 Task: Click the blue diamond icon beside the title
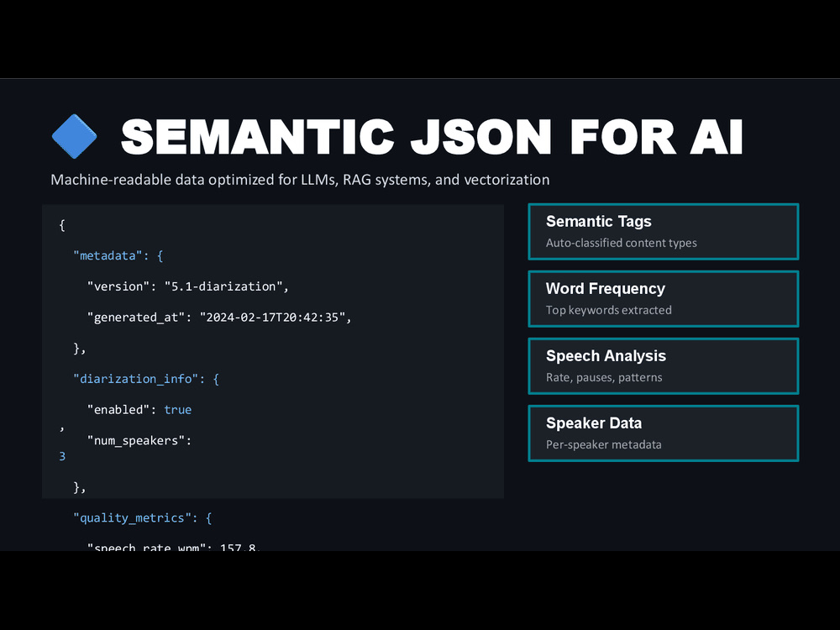(75, 137)
